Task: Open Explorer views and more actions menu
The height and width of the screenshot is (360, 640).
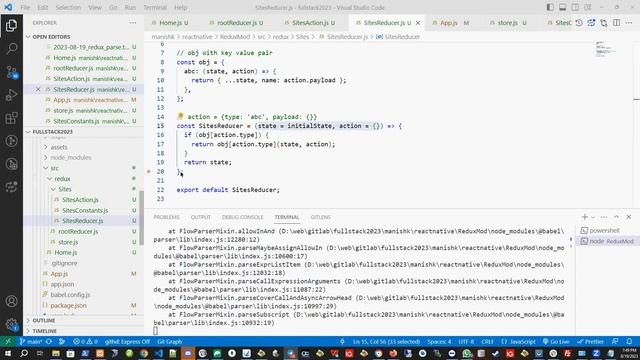Action: (x=133, y=23)
